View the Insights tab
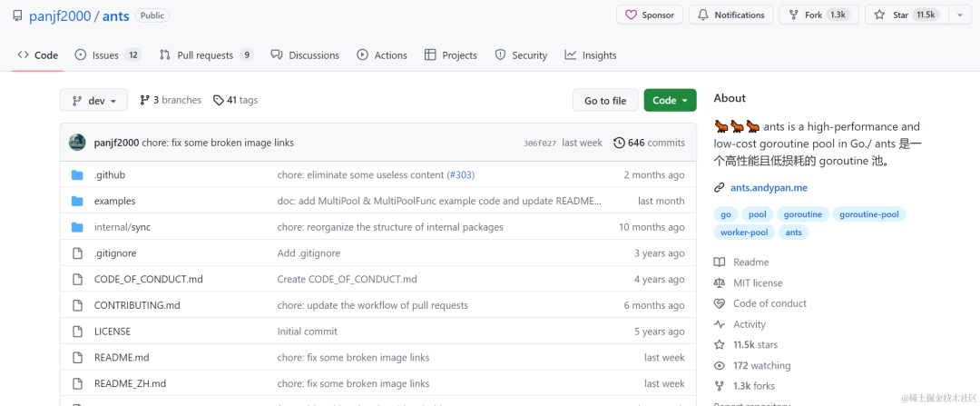980x406 pixels. 591,55
